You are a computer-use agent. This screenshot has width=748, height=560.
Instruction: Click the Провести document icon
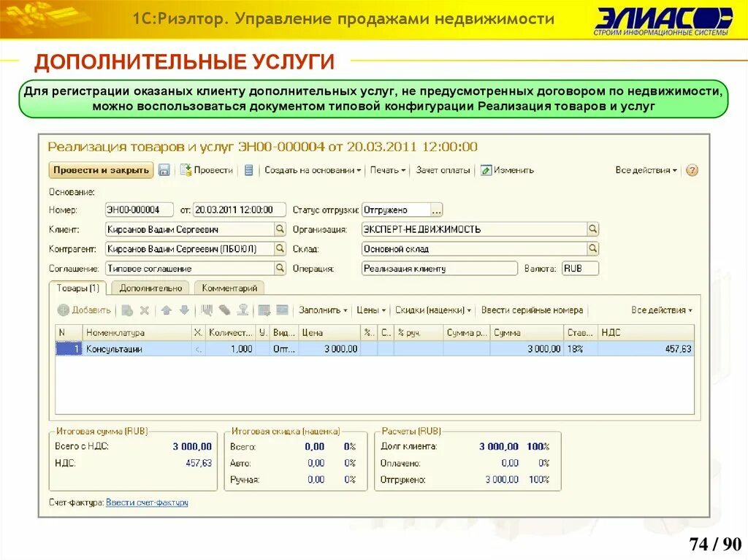[x=186, y=170]
